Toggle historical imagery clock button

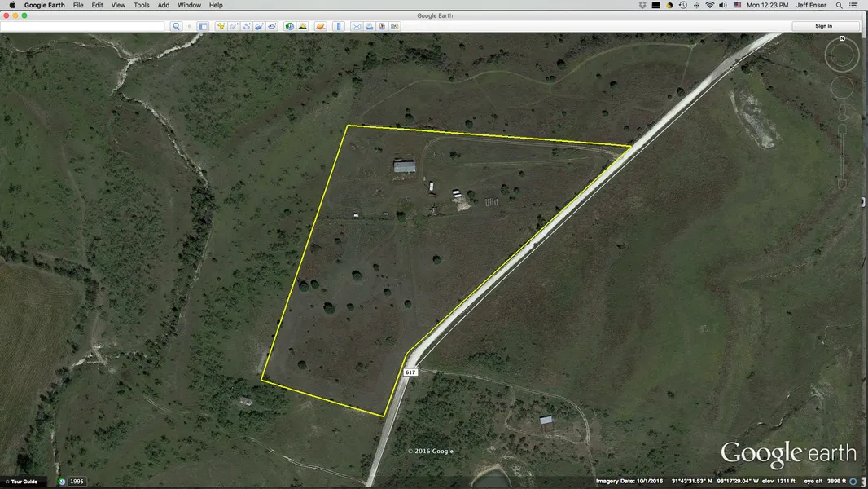tap(290, 26)
